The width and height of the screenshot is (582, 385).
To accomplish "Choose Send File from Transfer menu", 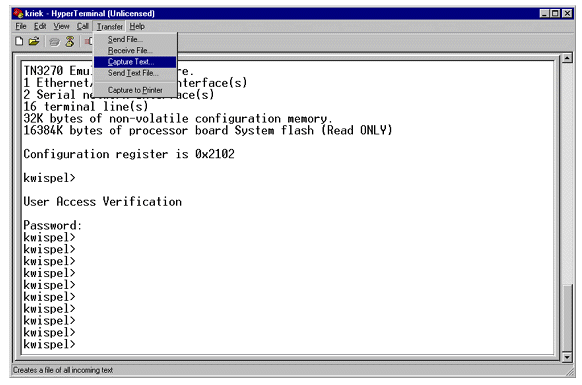I will (135, 39).
